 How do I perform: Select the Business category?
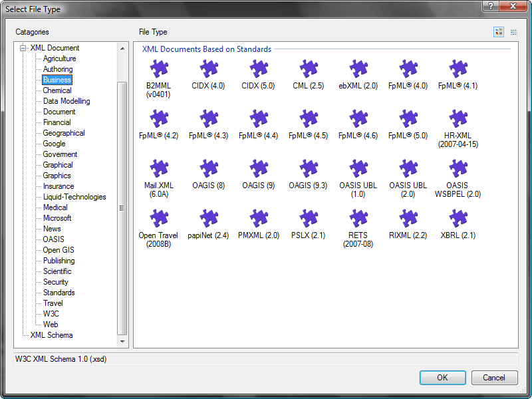[57, 80]
